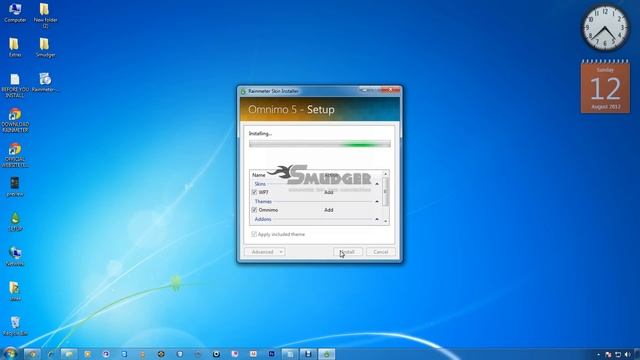The image size is (640, 360).
Task: Select the OFFICIAL WEBSITE Chrome shortcut
Action: pyautogui.click(x=15, y=155)
